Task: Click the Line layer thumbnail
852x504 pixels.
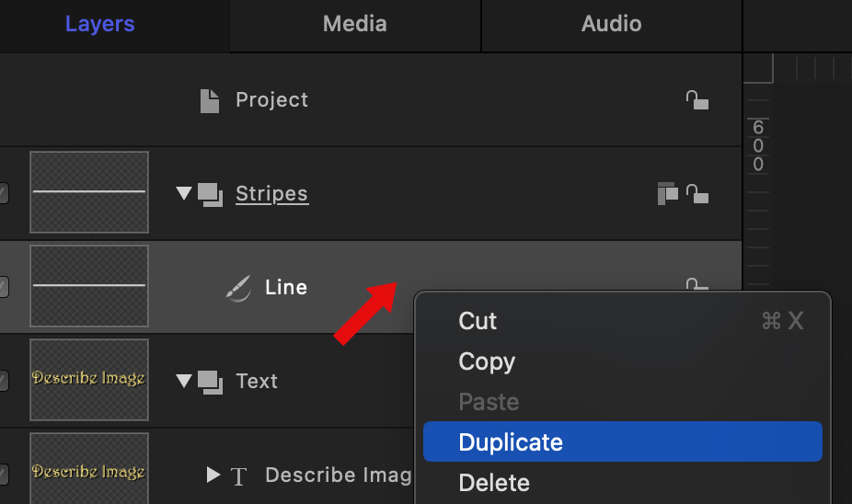Action: tap(89, 286)
